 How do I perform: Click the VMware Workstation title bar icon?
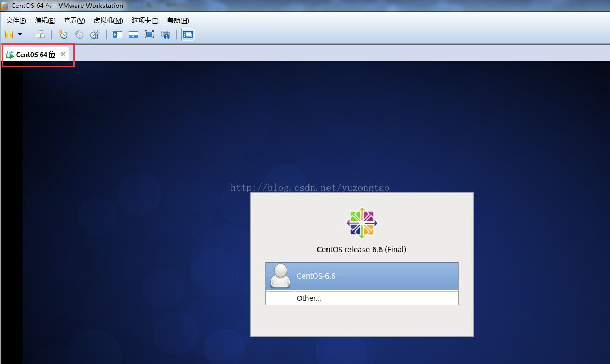pyautogui.click(x=4, y=5)
